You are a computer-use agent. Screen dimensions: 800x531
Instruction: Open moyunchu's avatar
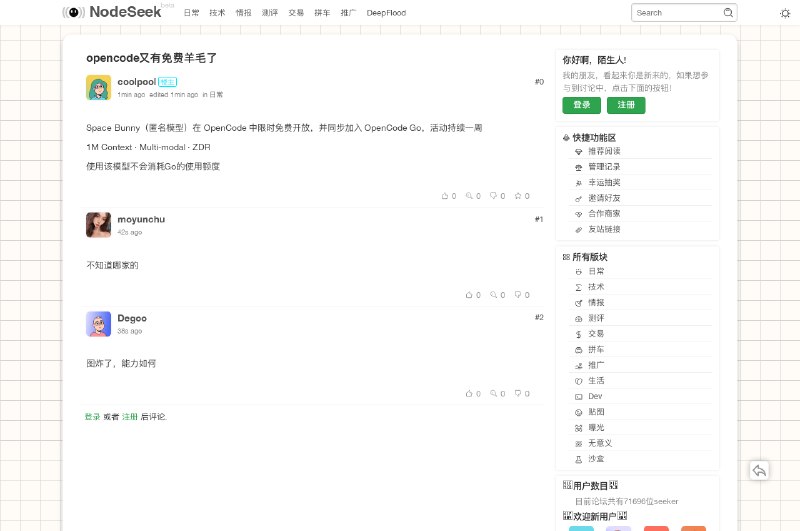pyautogui.click(x=98, y=225)
